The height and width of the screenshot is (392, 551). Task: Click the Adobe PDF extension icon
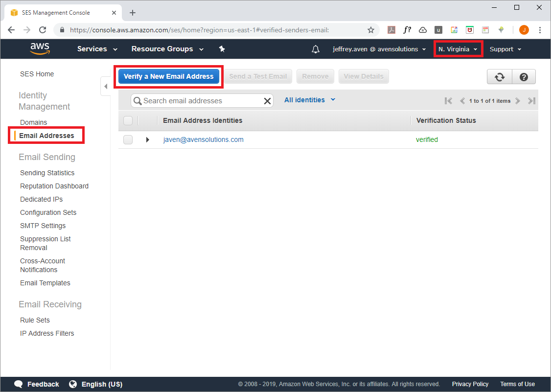(x=391, y=30)
